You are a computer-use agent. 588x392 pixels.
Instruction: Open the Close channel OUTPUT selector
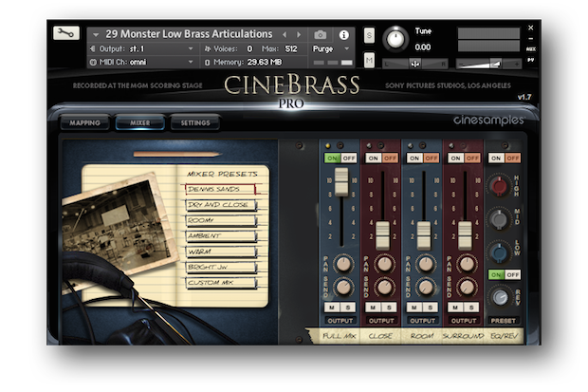click(x=381, y=321)
